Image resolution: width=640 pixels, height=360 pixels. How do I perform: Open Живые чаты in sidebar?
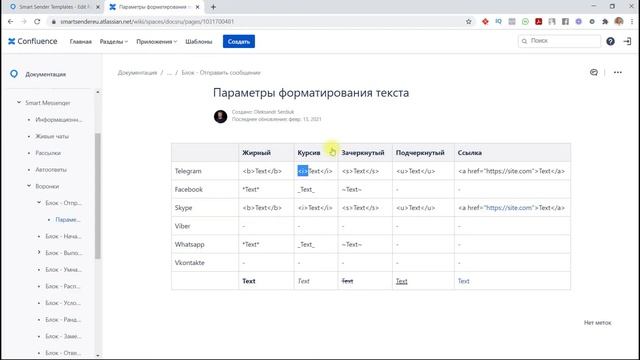[x=52, y=136]
